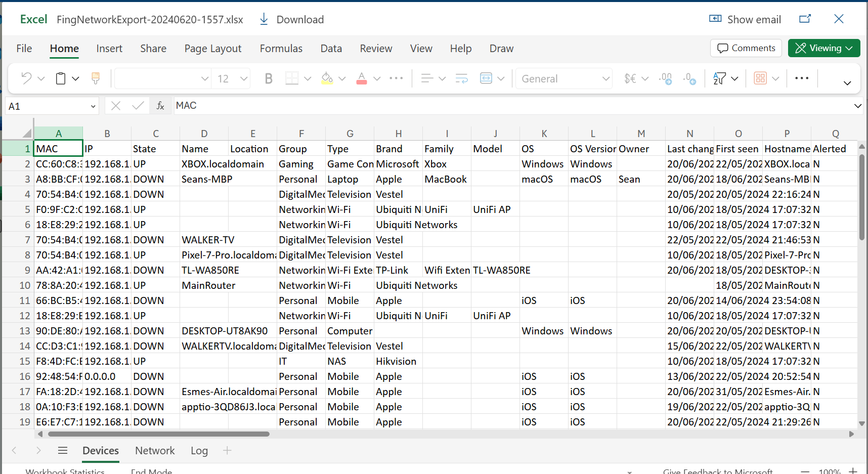Open more font options ellipsis
Screen dimensions: 868x474
click(x=396, y=78)
